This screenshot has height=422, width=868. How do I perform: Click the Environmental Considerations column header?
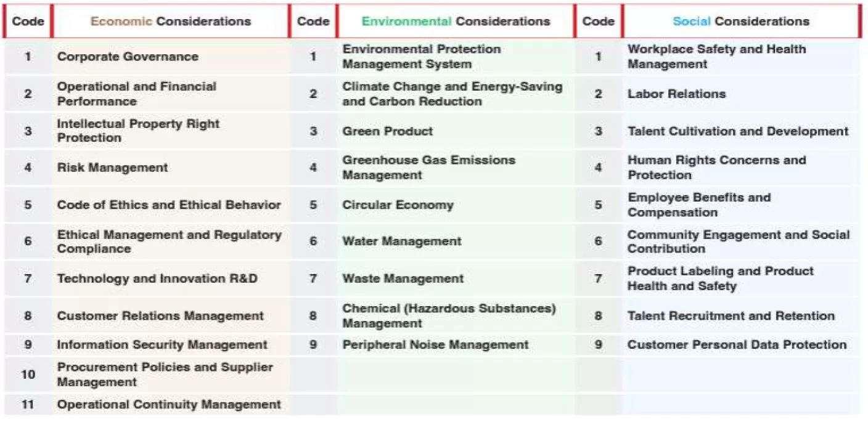coord(456,22)
